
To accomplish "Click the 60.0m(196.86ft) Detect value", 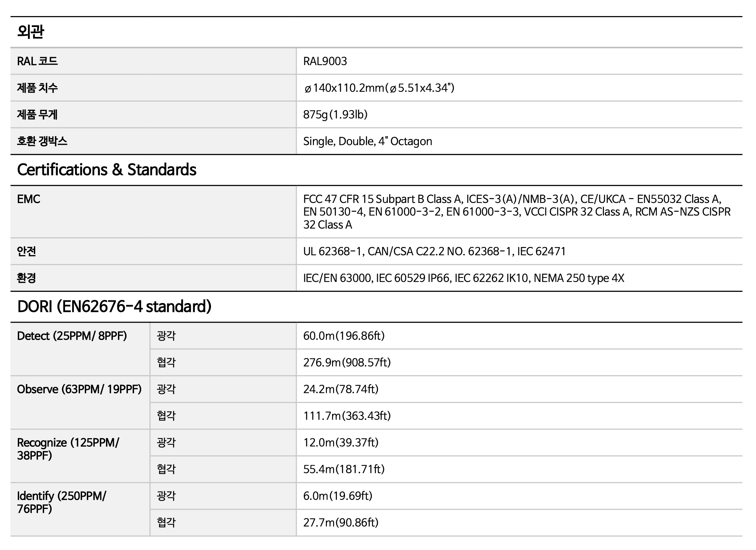I will pos(344,336).
